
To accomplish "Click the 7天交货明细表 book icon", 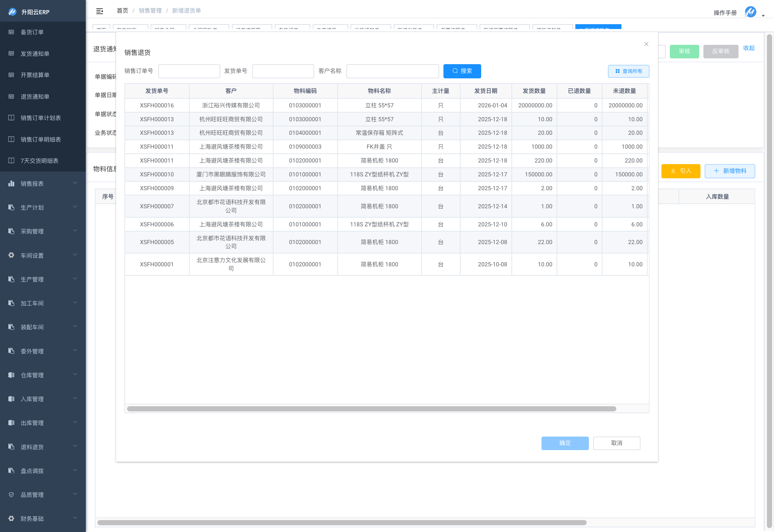I will click(x=11, y=161).
